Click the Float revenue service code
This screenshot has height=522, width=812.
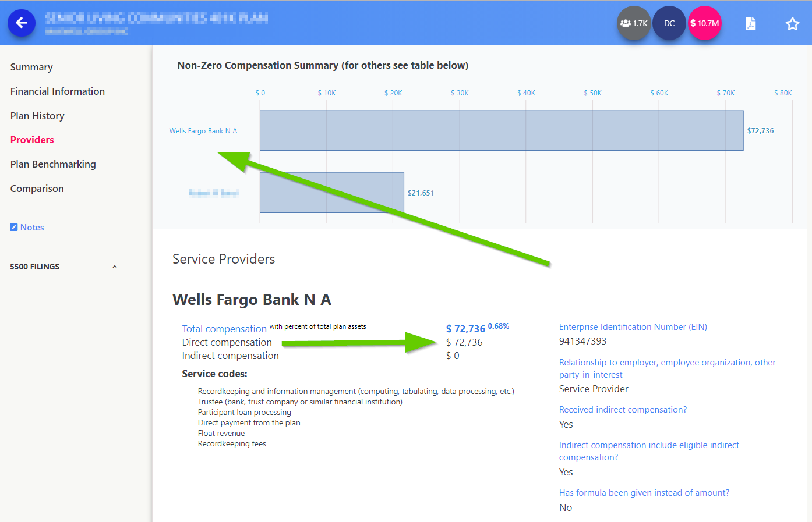pyautogui.click(x=221, y=433)
